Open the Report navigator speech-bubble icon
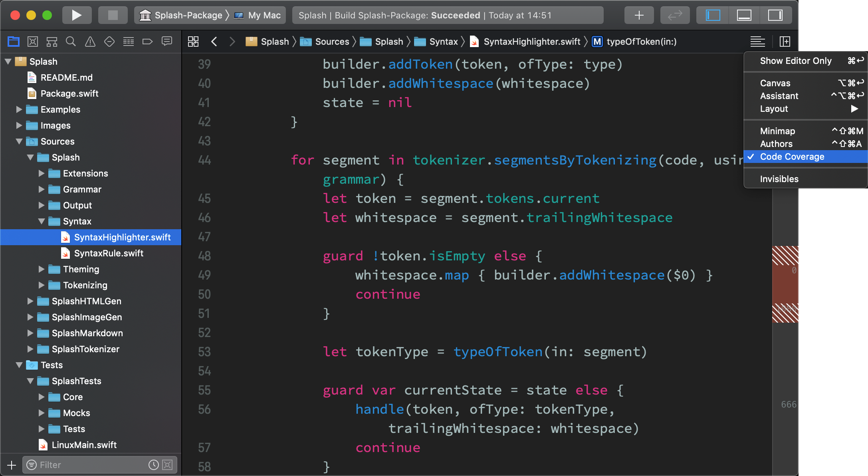Viewport: 868px width, 476px height. point(167,41)
